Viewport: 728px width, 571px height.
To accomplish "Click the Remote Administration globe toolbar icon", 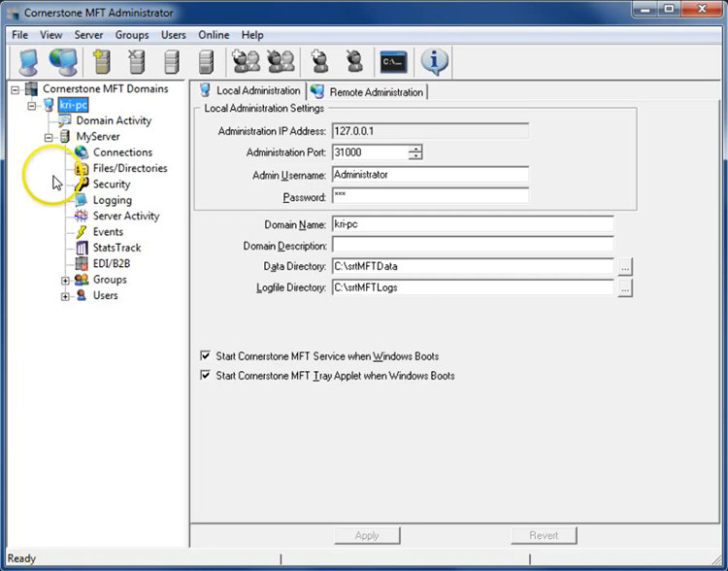I will click(x=64, y=62).
